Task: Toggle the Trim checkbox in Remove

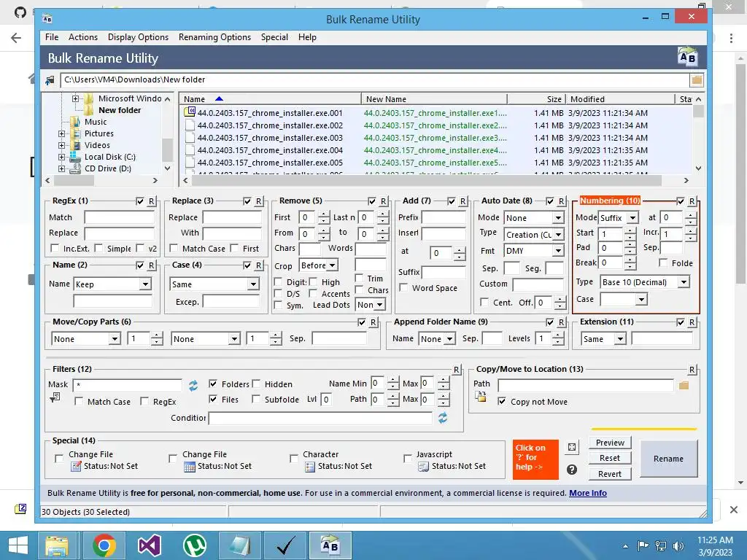Action: point(360,278)
